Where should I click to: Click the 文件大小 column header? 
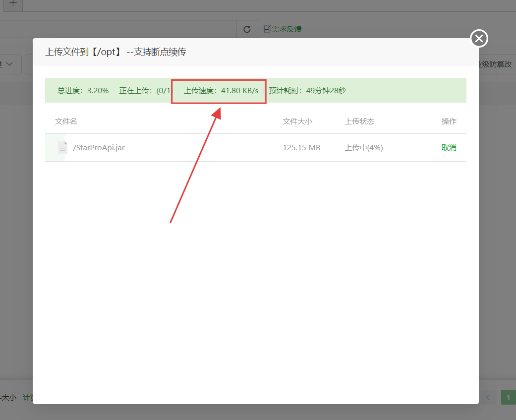click(x=297, y=121)
